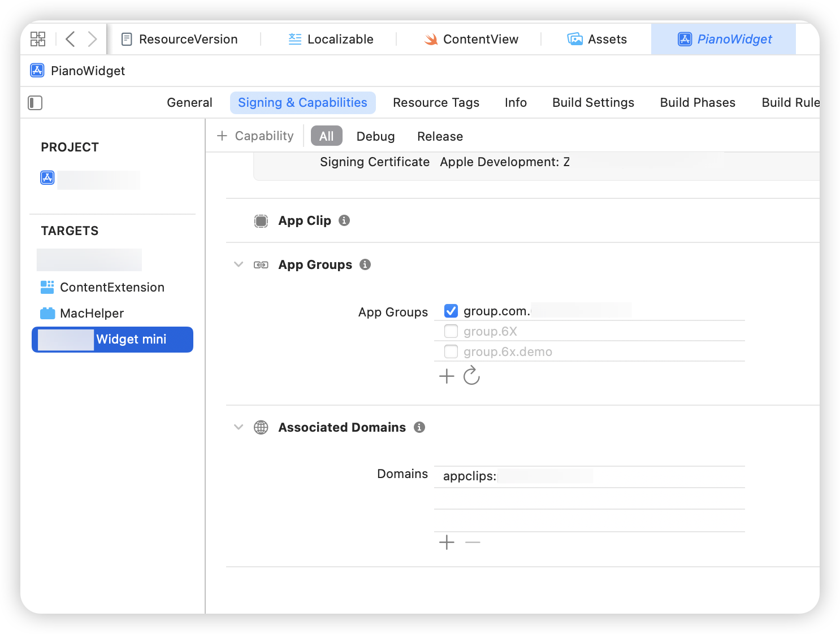Screen dimensions: 840x634
Task: Enable the group.6x.demo checkbox
Action: tap(451, 351)
